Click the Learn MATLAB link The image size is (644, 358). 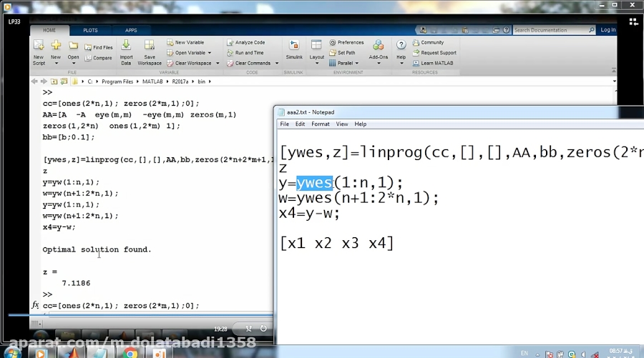tap(433, 63)
